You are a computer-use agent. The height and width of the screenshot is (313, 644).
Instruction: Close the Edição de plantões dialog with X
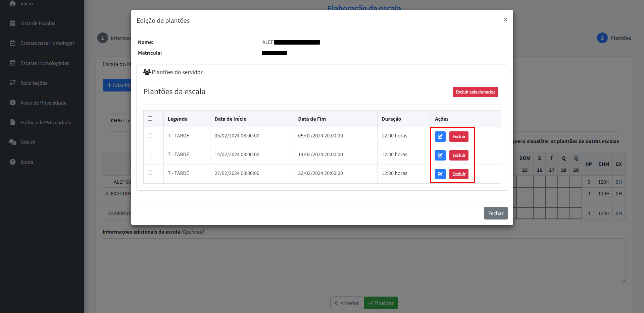click(x=505, y=19)
